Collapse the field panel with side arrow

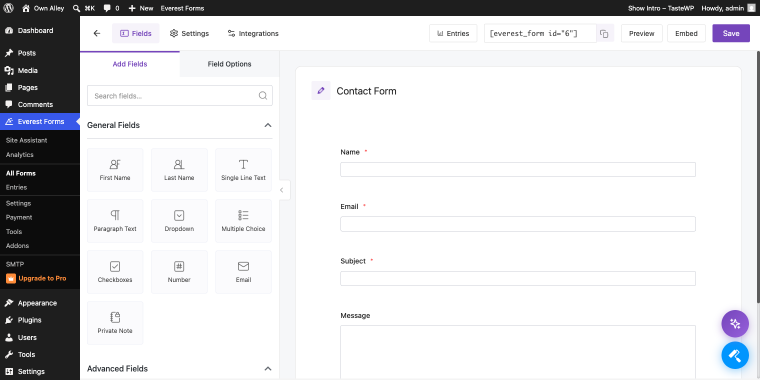[284, 190]
